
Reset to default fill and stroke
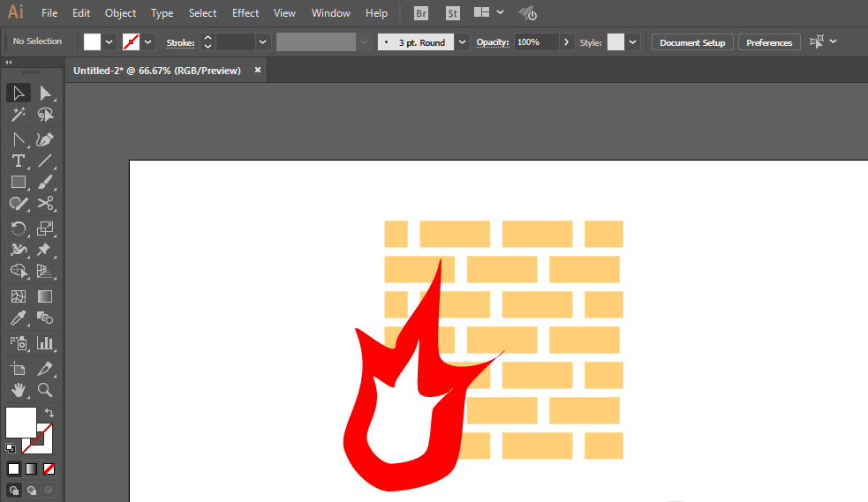[x=11, y=448]
